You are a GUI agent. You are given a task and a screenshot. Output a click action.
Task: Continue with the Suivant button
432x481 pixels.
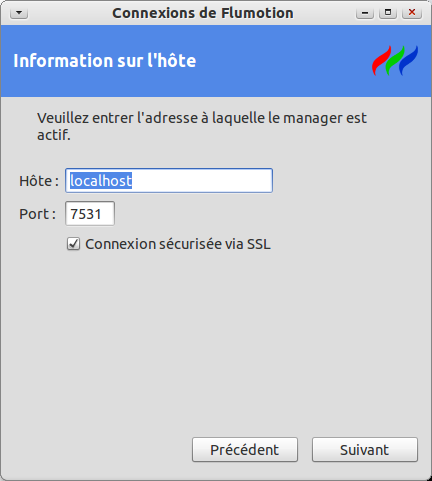click(x=365, y=450)
